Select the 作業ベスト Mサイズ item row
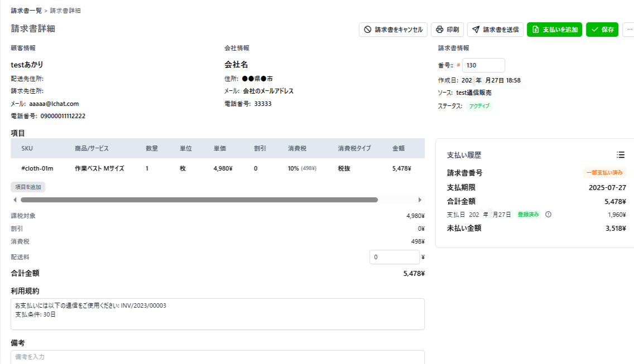The image size is (634, 364). (99, 168)
